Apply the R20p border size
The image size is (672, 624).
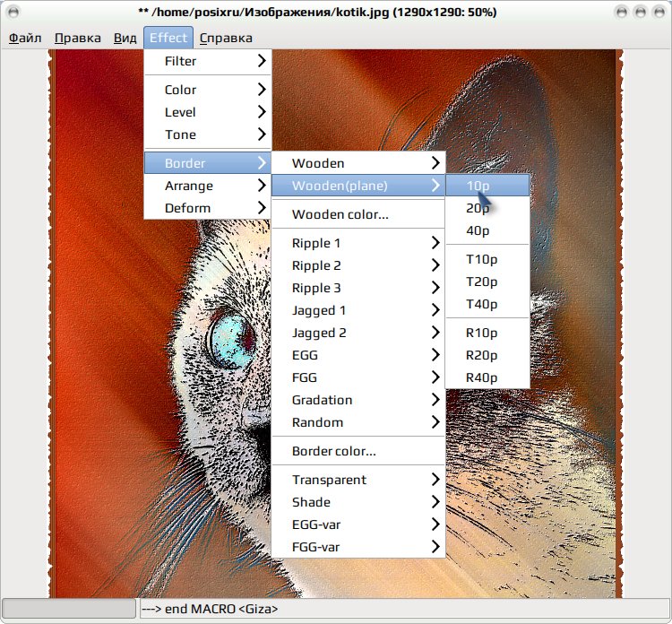[487, 355]
